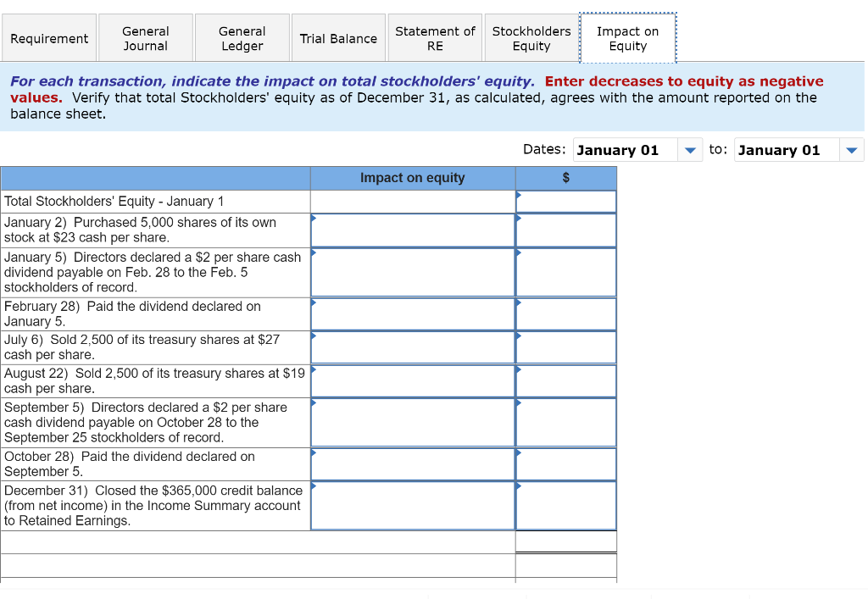Open impact dropdown for July 6 treasury sale
868x599 pixels.
pos(413,347)
